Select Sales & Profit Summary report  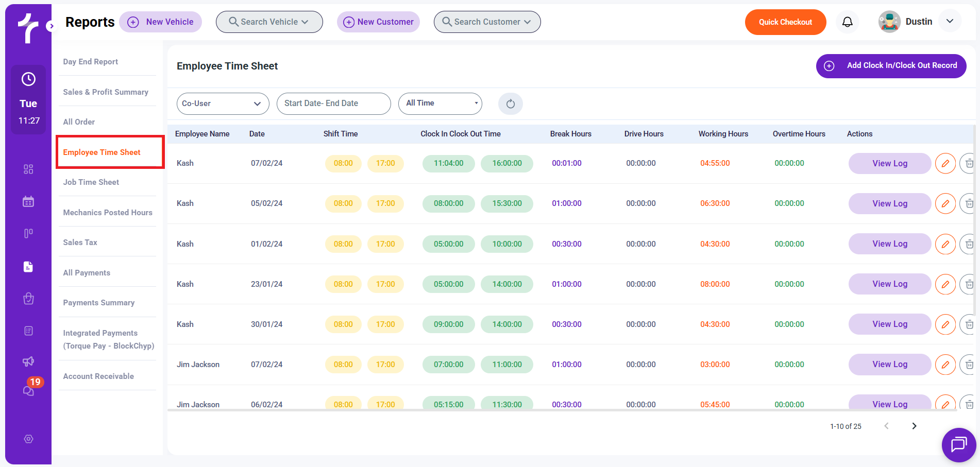pyautogui.click(x=106, y=92)
